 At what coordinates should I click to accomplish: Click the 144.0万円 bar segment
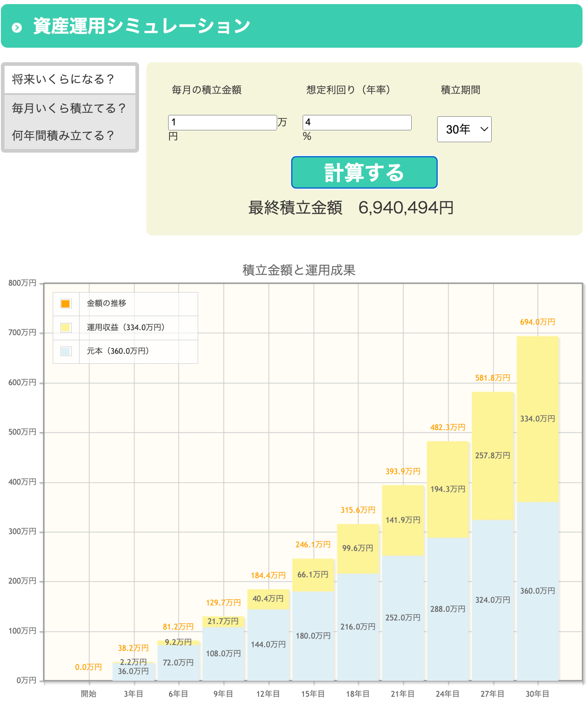[x=268, y=645]
